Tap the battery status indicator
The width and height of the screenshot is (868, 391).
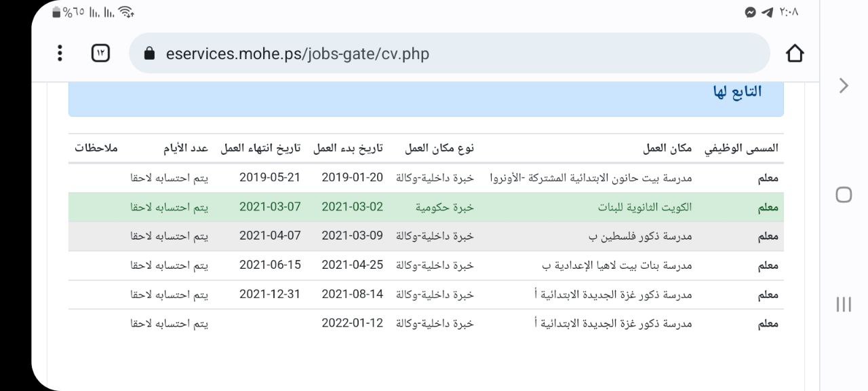click(x=57, y=12)
